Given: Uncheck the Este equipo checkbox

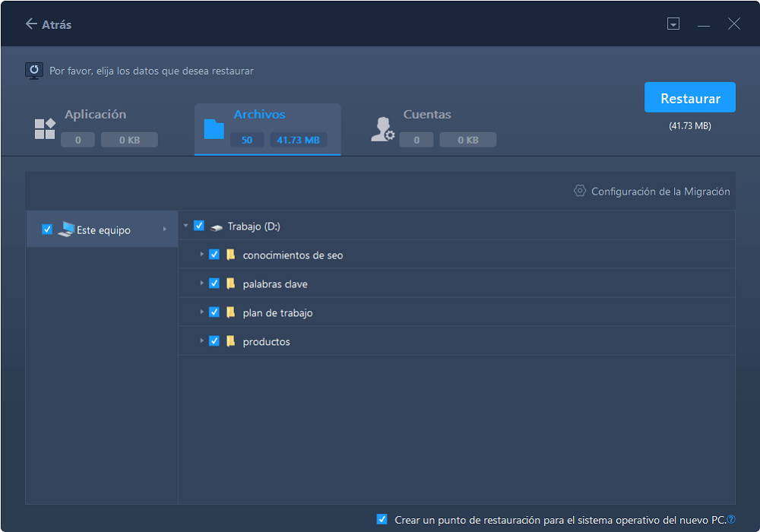Looking at the screenshot, I should tap(47, 230).
